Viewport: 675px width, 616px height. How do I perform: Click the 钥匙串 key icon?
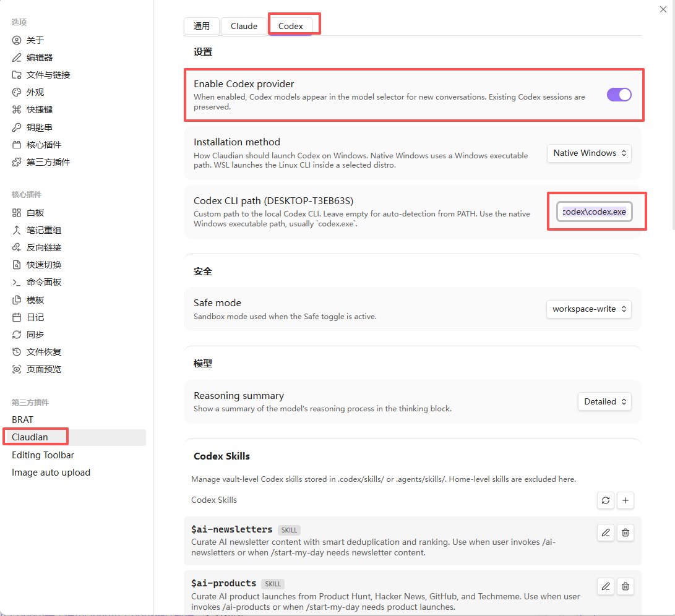pos(16,127)
